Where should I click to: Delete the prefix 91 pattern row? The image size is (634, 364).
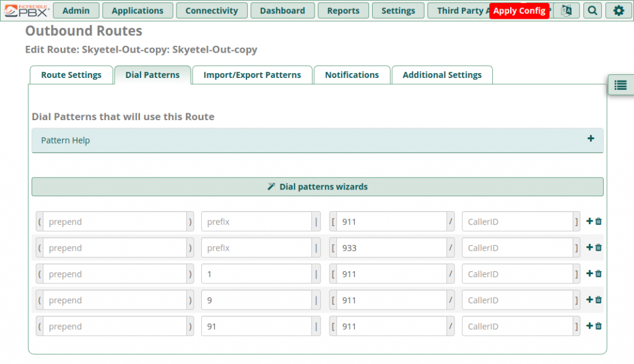[x=599, y=326]
